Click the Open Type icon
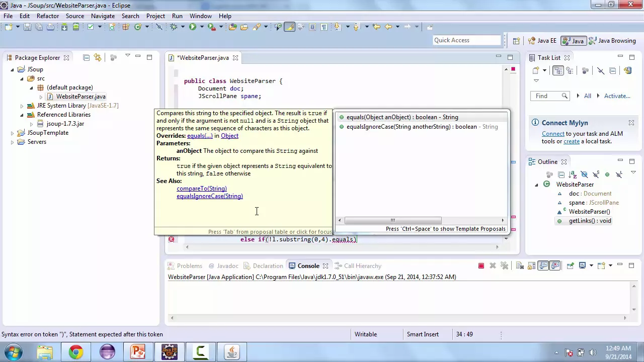Screen dimensions: 644x362 (232, 27)
